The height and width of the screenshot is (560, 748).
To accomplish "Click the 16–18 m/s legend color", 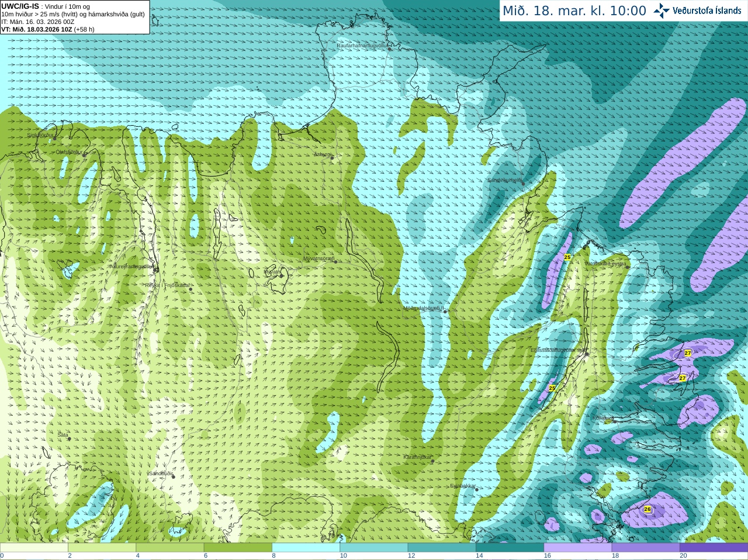I will pos(578,547).
